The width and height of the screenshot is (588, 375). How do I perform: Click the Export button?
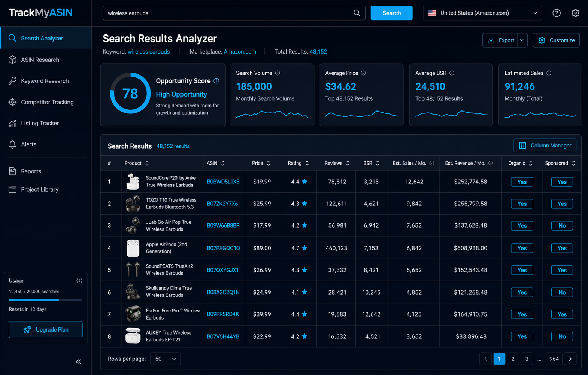tap(500, 40)
